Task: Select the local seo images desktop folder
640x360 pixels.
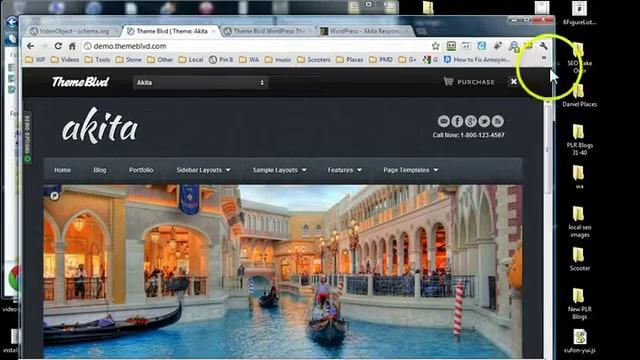Action: (579, 222)
